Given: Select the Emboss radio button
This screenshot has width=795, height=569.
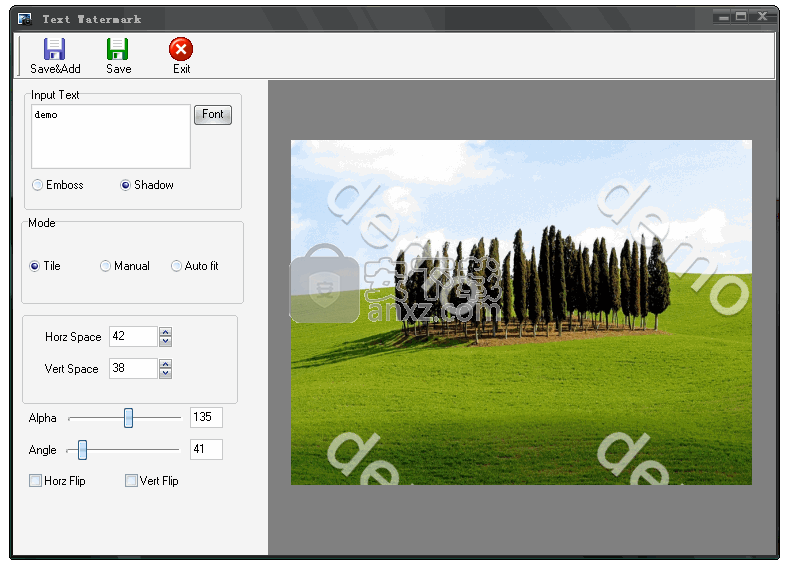Looking at the screenshot, I should click(38, 185).
